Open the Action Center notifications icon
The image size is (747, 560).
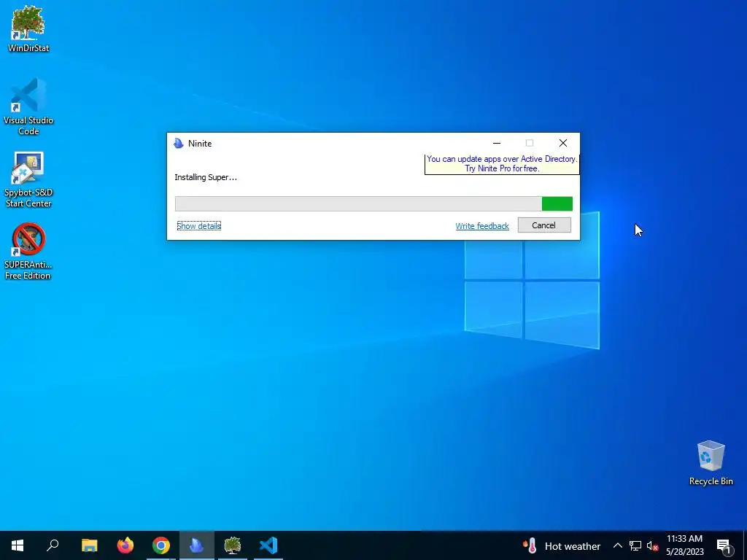pyautogui.click(x=724, y=546)
